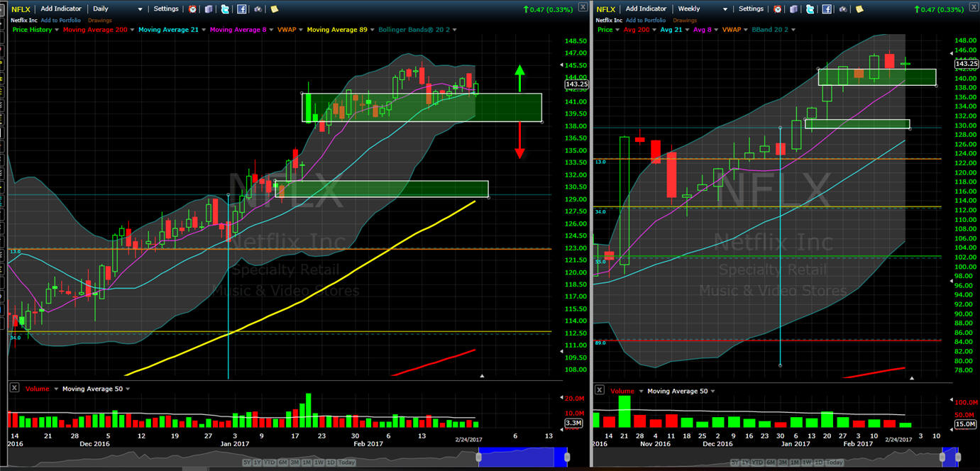Click the binoculars icon in Weekly chart
Screen dimensions: 980x471
[x=842, y=9]
